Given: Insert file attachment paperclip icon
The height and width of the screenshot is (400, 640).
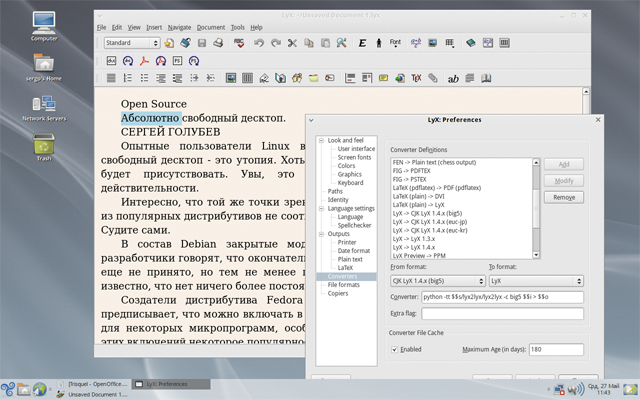Looking at the screenshot, I should pyautogui.click(x=433, y=78).
